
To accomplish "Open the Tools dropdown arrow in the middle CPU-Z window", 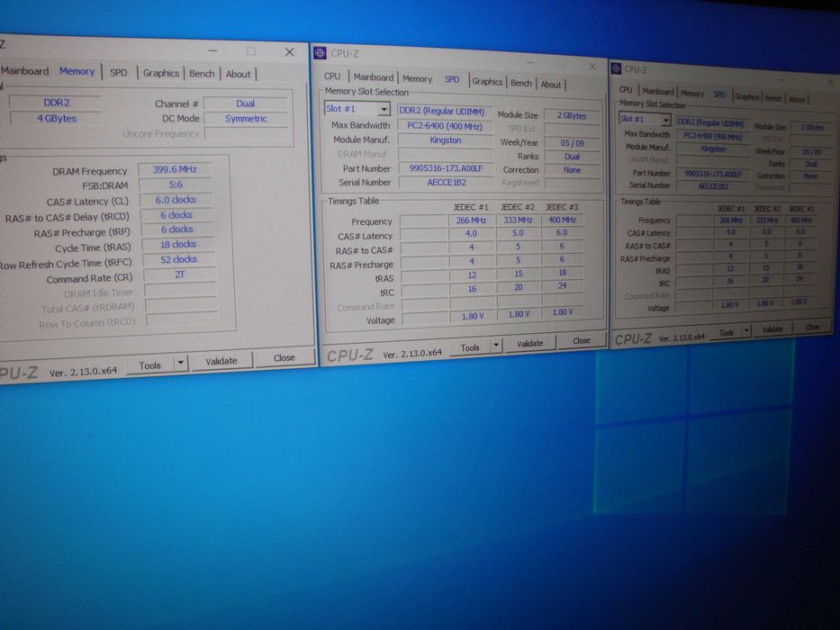I will tap(496, 345).
